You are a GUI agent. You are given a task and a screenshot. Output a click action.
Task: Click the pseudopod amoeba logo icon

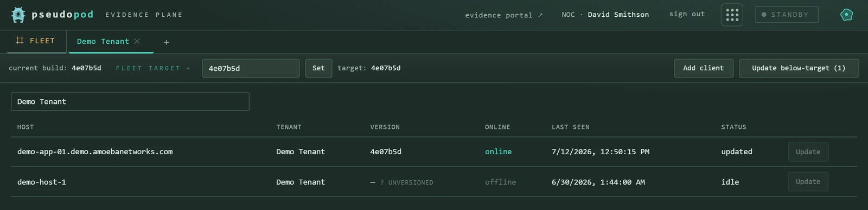pos(18,15)
